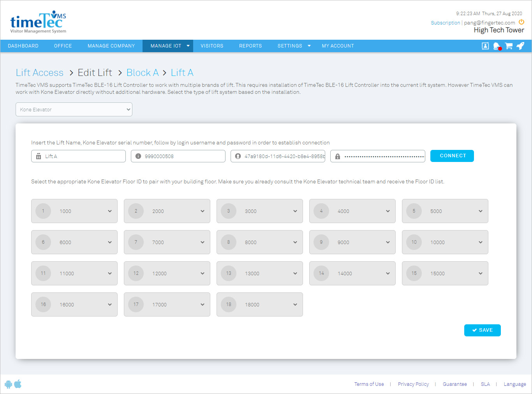
Task: Open floor 14 dropdown showing 14000
Action: 352,273
